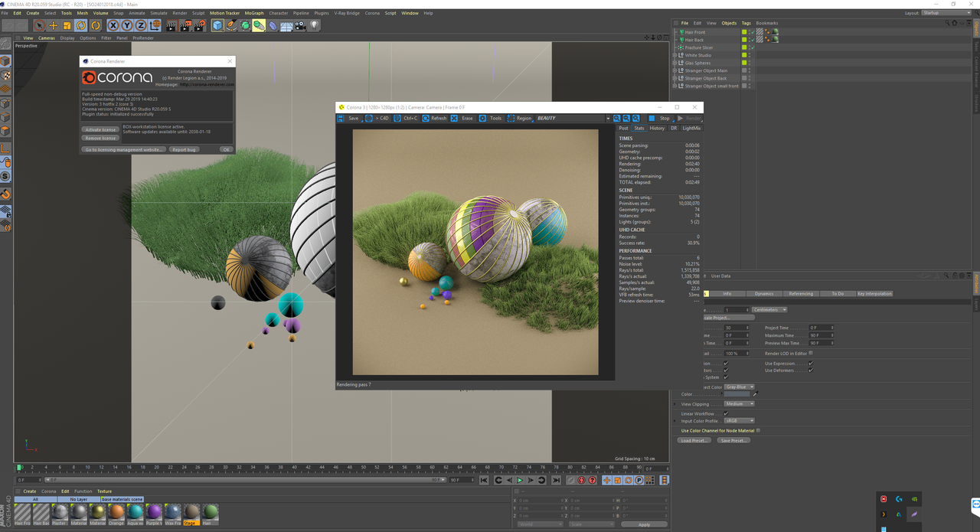Viewport: 980px width, 532px height.
Task: Open the MoGraph menu
Action: 253,13
